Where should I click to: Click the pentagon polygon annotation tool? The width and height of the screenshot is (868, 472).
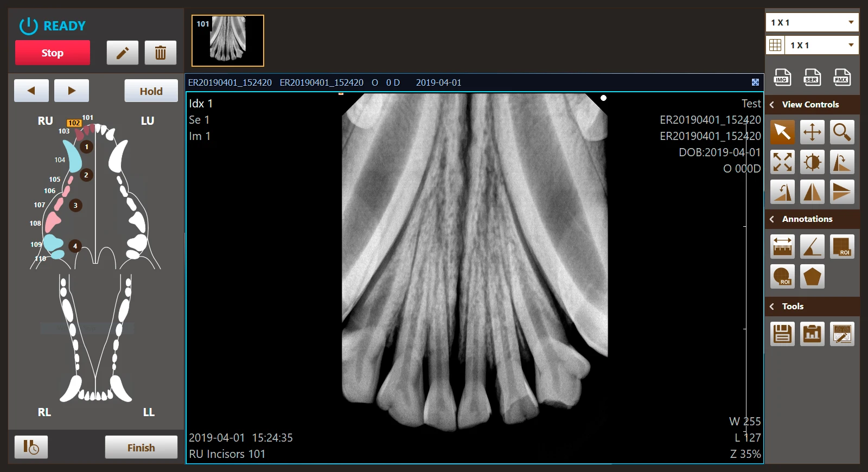[812, 276]
